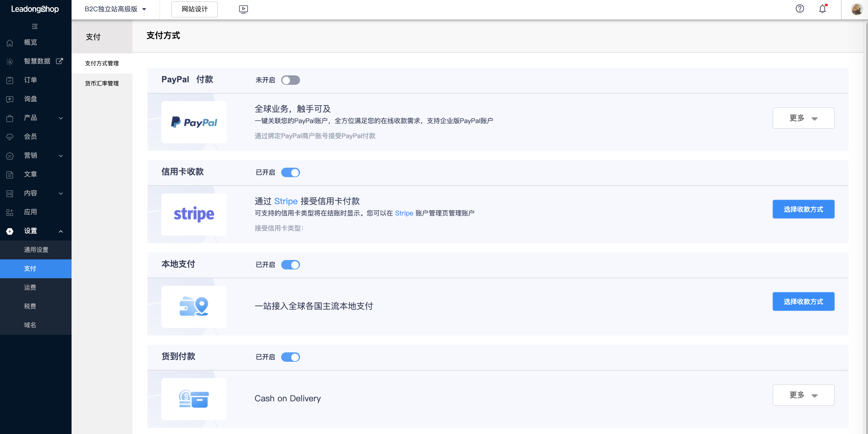This screenshot has height=434, width=868.
Task: Click 选择收款方式 button for Stripe
Action: tap(803, 209)
